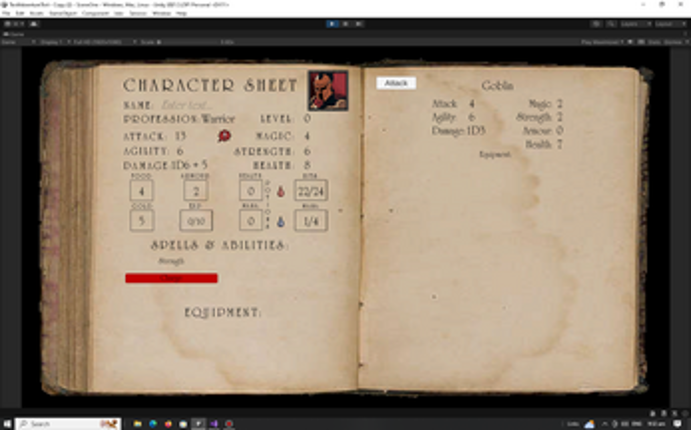Toggle the Stats button in Game view

tap(654, 42)
